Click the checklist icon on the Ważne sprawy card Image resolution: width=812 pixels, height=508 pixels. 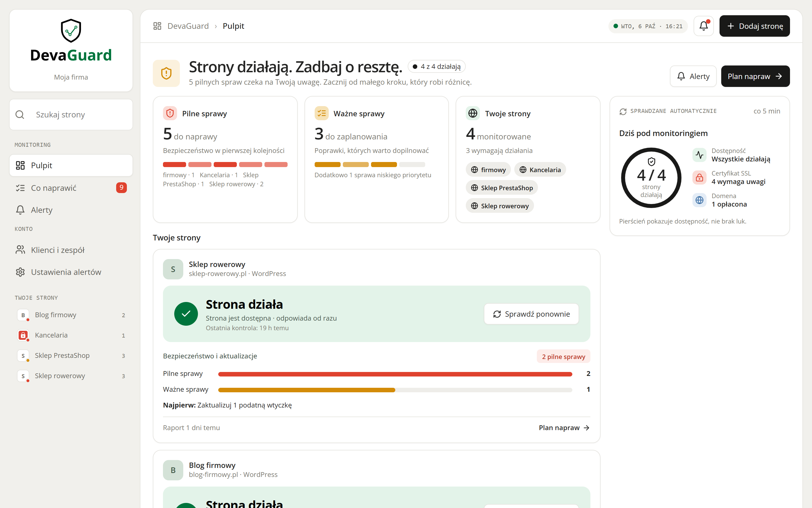pyautogui.click(x=321, y=113)
